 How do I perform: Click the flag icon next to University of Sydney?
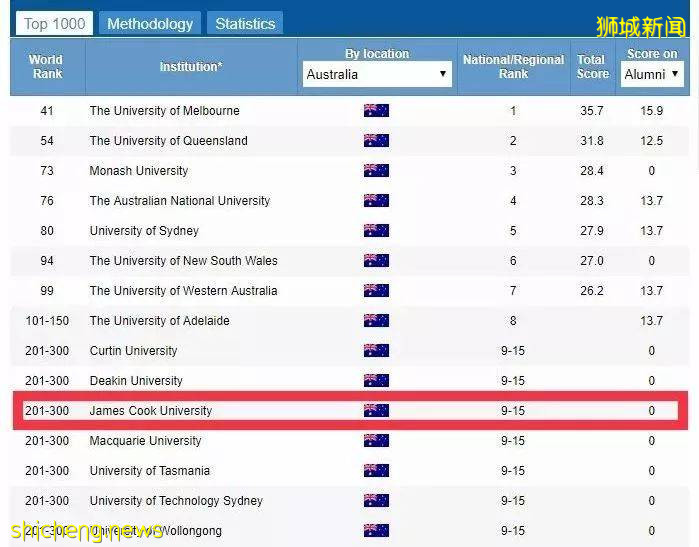tap(376, 231)
